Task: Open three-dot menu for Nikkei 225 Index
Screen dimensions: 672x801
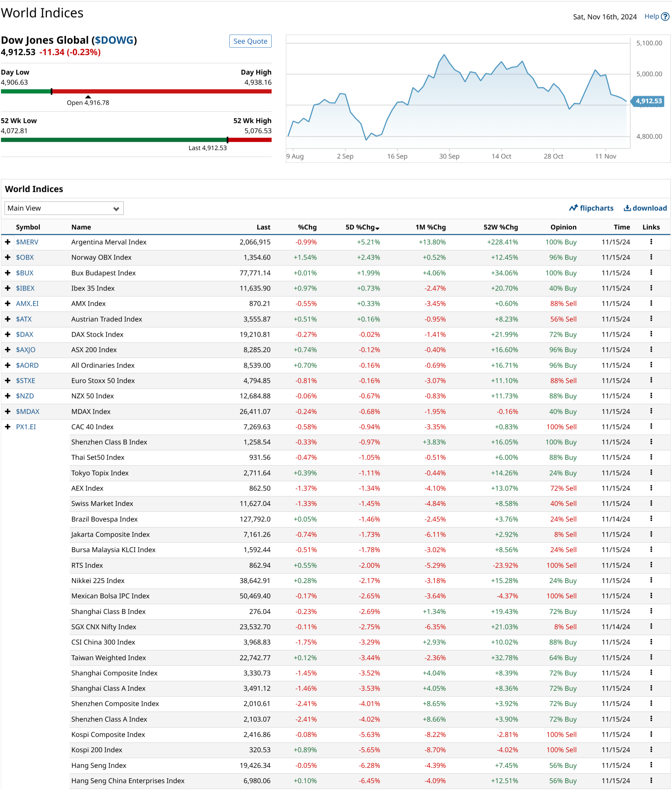Action: tap(651, 580)
